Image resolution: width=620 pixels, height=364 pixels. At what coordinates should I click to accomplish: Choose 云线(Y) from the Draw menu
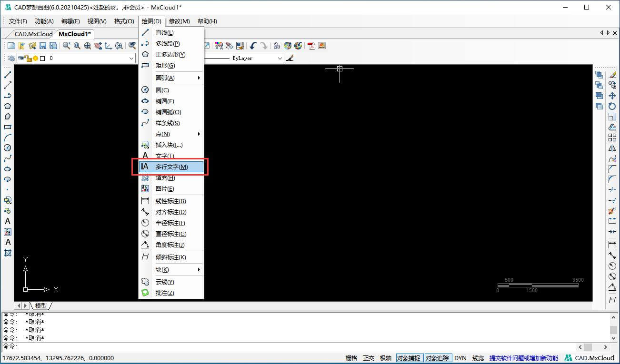pyautogui.click(x=171, y=282)
